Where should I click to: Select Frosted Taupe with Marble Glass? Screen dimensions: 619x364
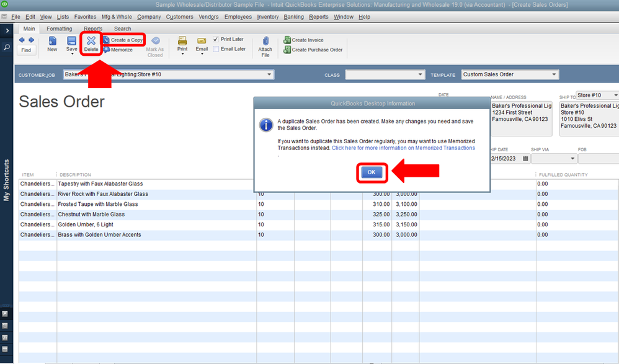tap(98, 205)
